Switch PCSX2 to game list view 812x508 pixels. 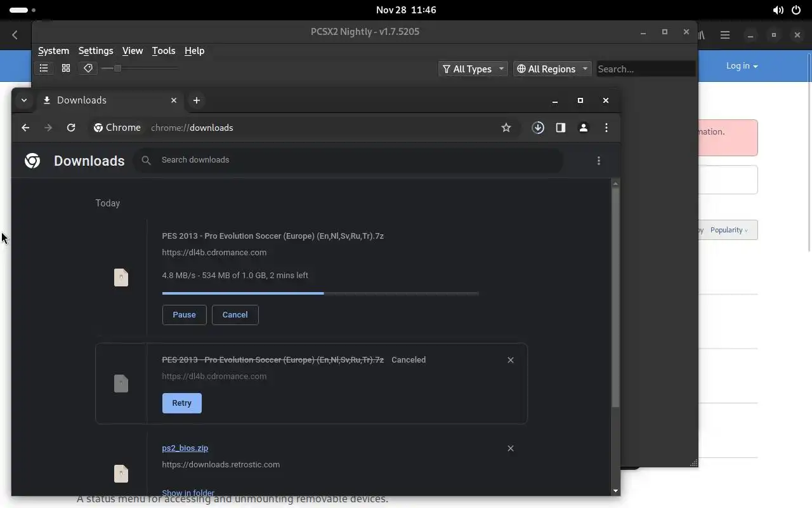pyautogui.click(x=44, y=68)
